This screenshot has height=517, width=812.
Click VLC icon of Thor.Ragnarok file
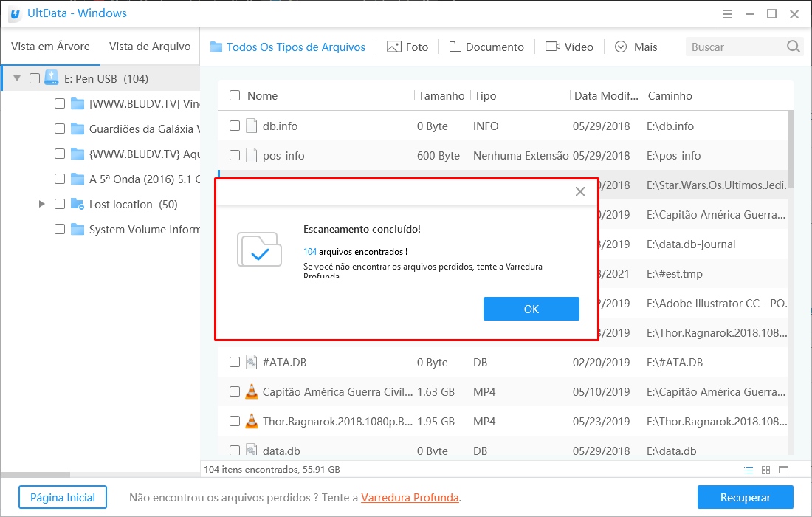click(x=252, y=422)
